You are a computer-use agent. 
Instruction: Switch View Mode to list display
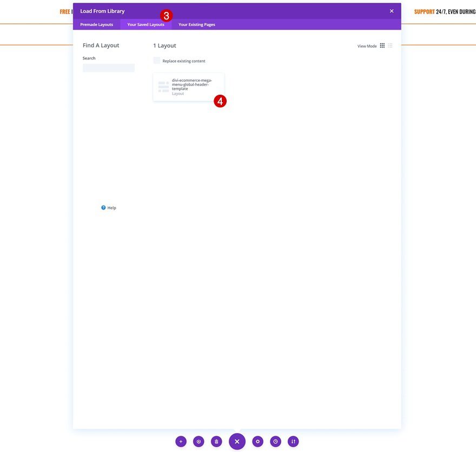389,44
